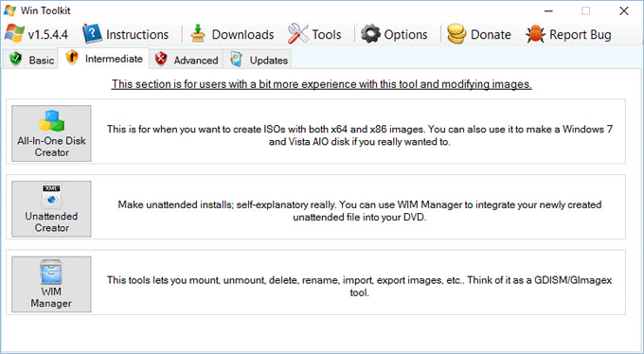This screenshot has width=644, height=354.
Task: Click the Report Bug text label
Action: click(x=580, y=35)
